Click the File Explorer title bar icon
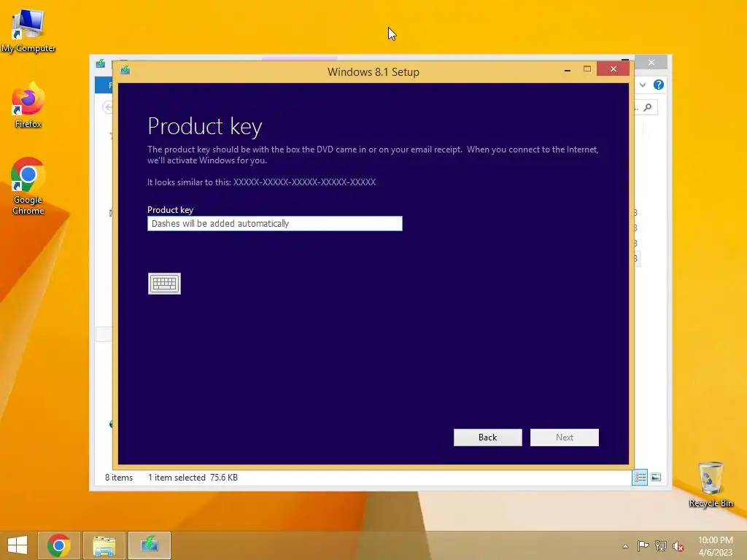 pyautogui.click(x=101, y=63)
